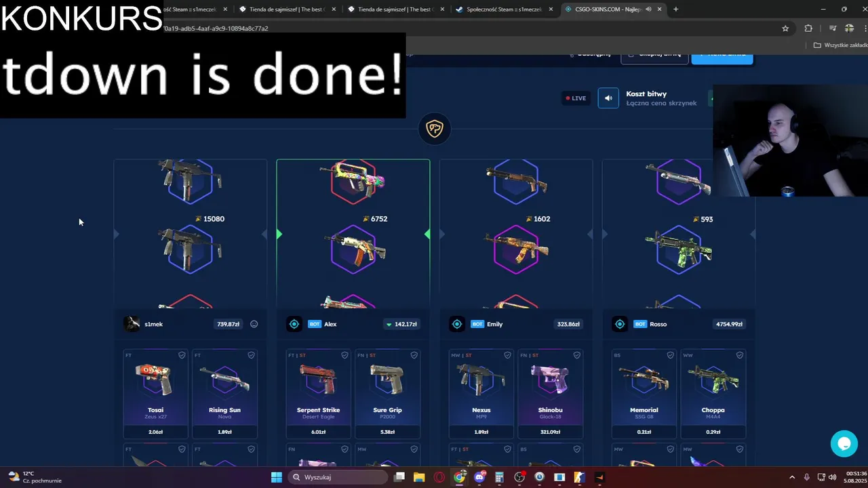
Task: Open the Rising Sun Nova item card
Action: coord(224,394)
